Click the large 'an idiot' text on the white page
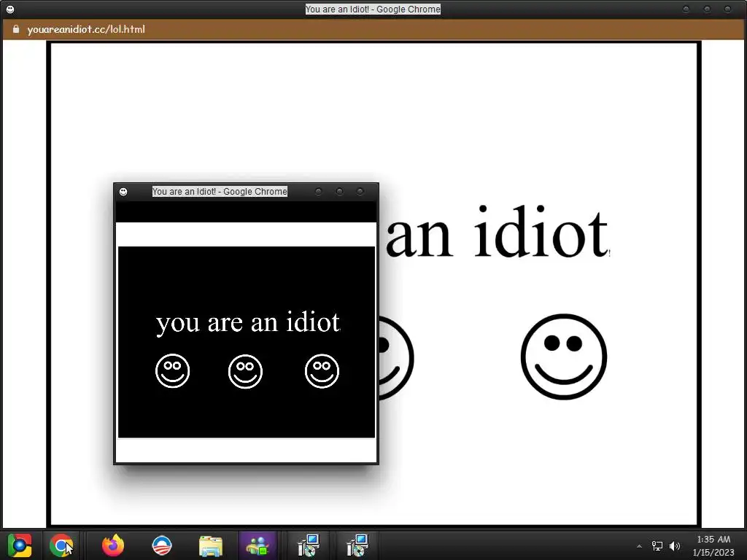 click(497, 233)
